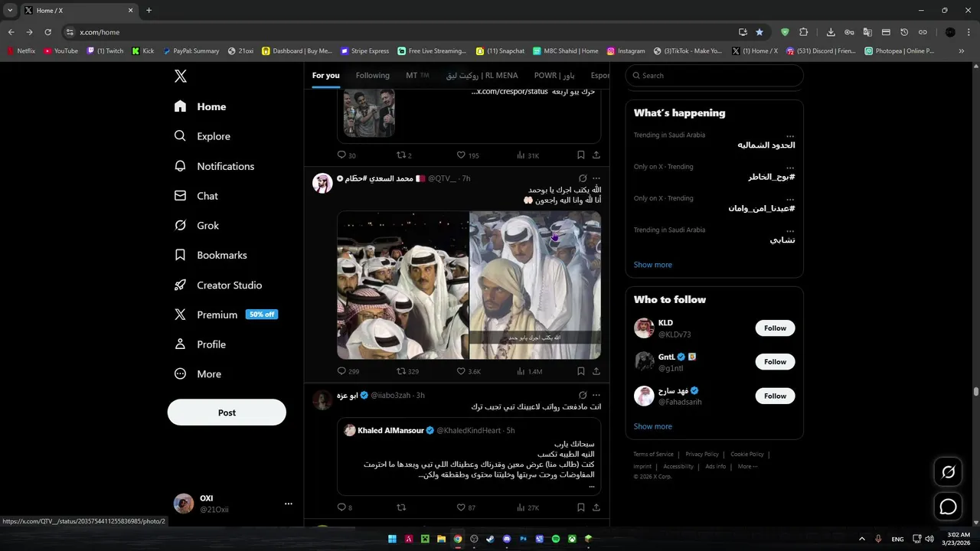This screenshot has height=551, width=980.
Task: Open the floating chat messages button
Action: 948,507
